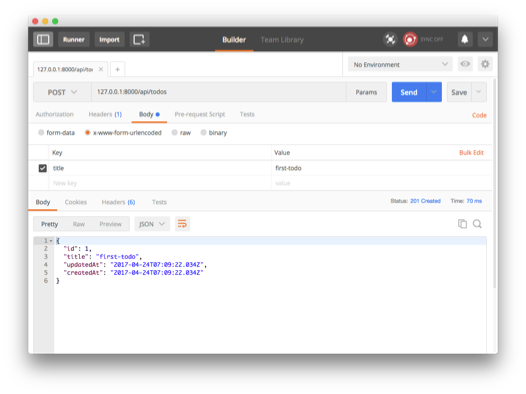Collapse JSON line 1 fold arrow
Screen dimensions: 526x394
[x=51, y=241]
